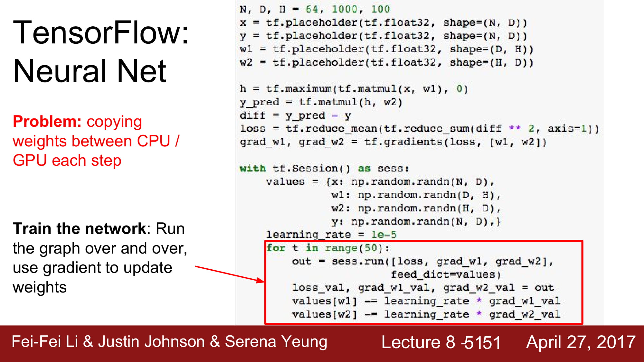644x362 pixels.
Task: Click the code line 'y: np.random.randn(N, D),}'
Action: (x=416, y=221)
